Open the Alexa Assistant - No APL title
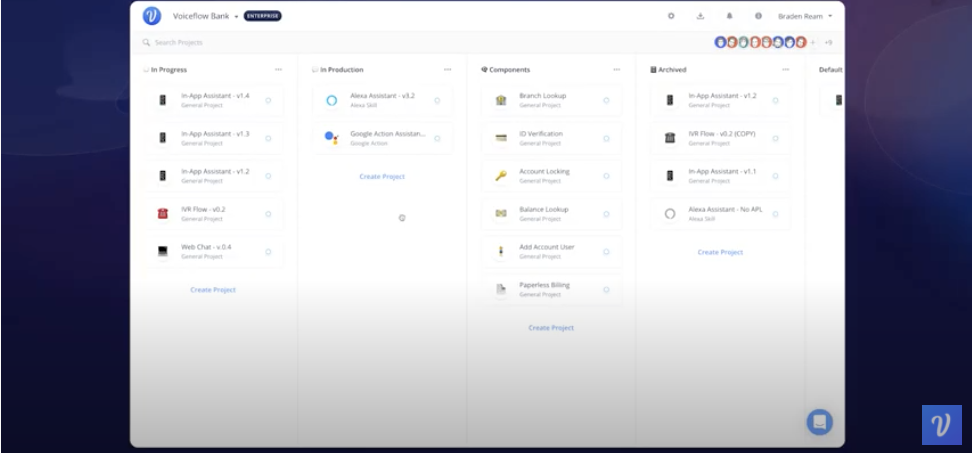 click(725, 209)
